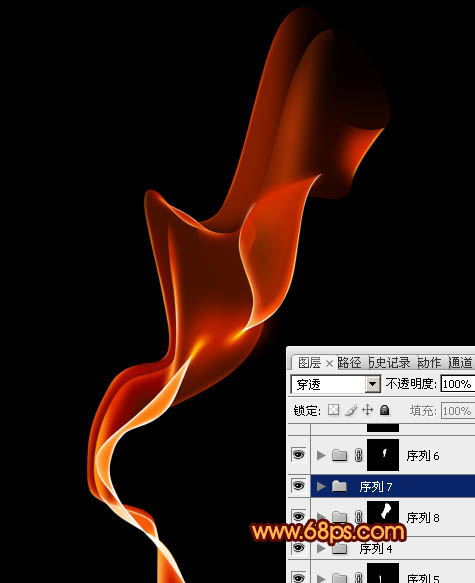This screenshot has width=475, height=583.
Task: Select the 序列 8 layer name
Action: coord(423,517)
